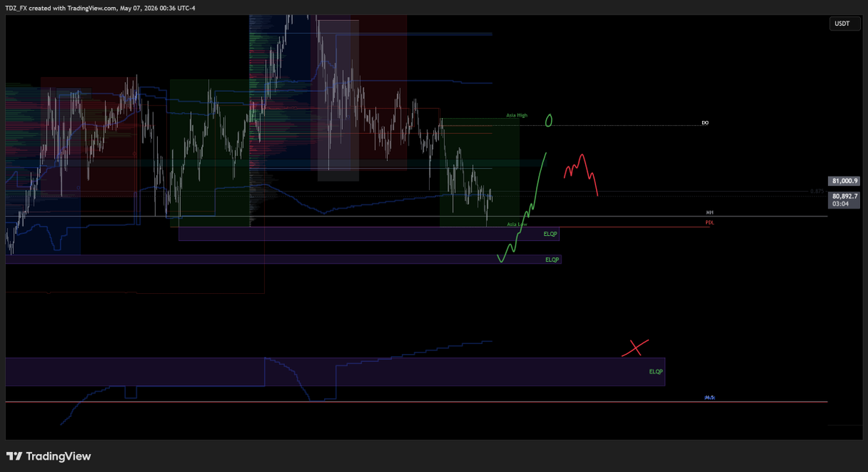Select the red PDL line label
The height and width of the screenshot is (472, 868).
point(710,223)
